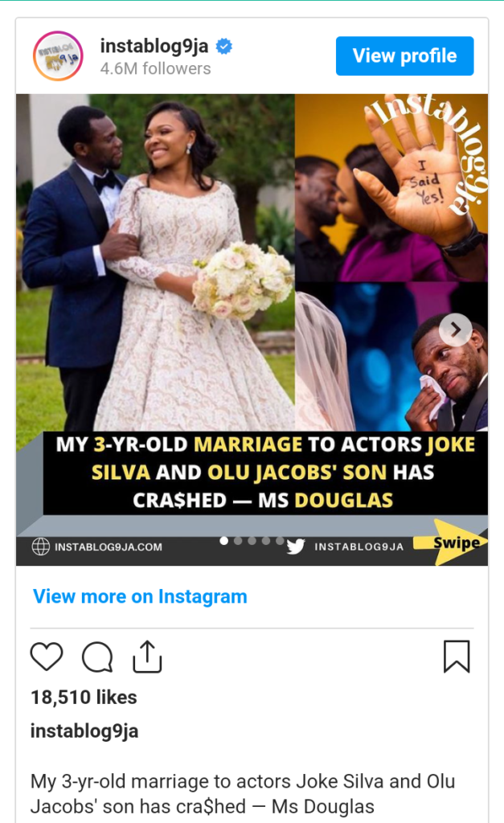Click the yellow Swipe arrow graphic

click(450, 543)
